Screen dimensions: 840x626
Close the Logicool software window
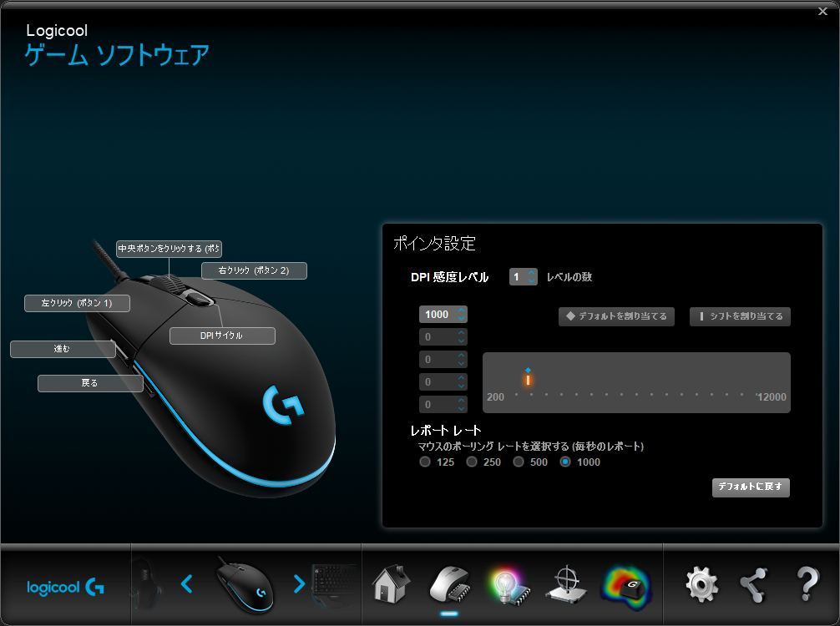822,11
